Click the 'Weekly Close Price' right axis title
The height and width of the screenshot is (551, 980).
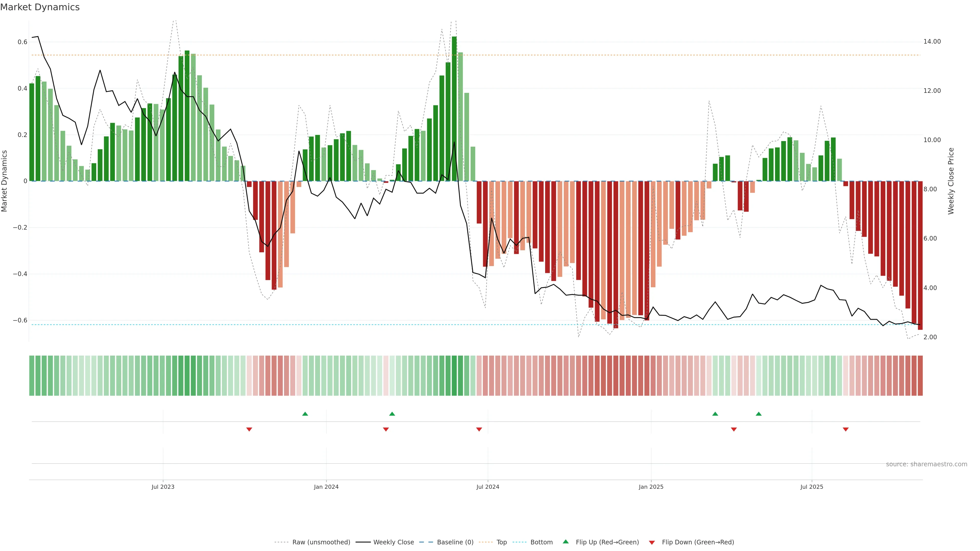[x=951, y=181]
